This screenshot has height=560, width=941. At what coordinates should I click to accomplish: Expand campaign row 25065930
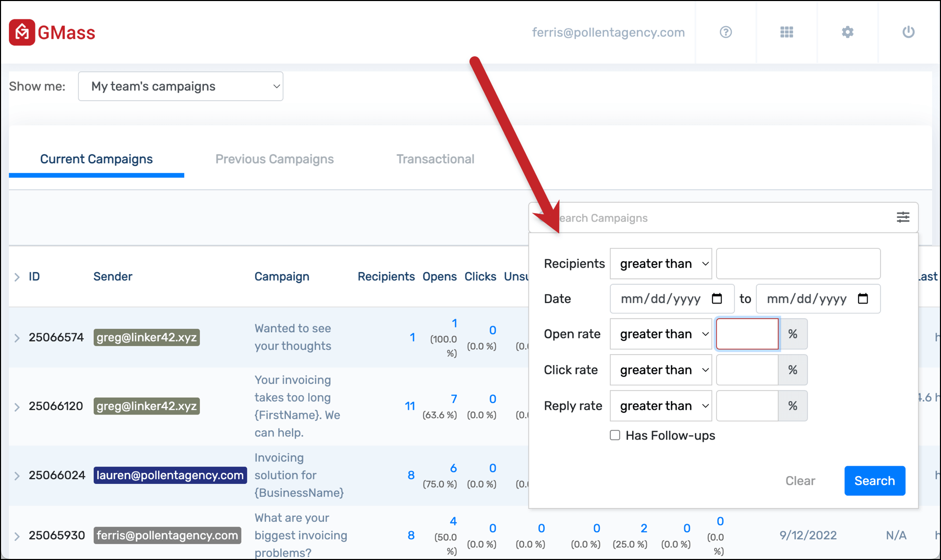(17, 536)
